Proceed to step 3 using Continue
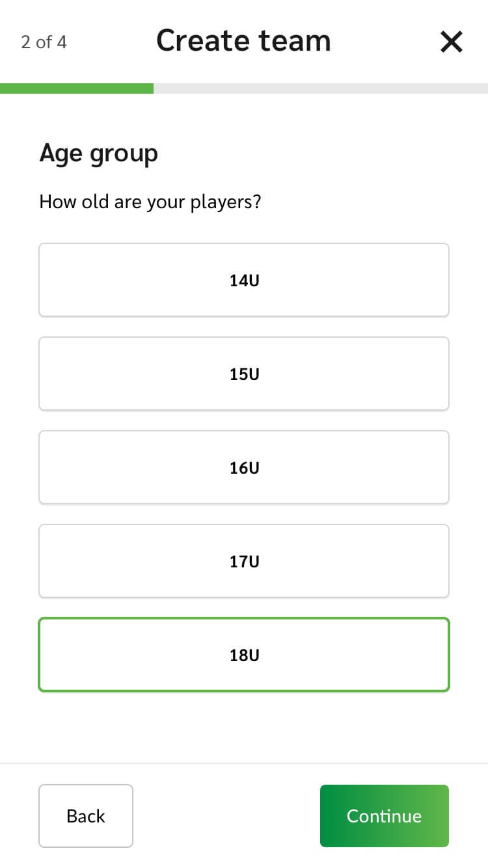This screenshot has height=868, width=488. click(x=384, y=816)
